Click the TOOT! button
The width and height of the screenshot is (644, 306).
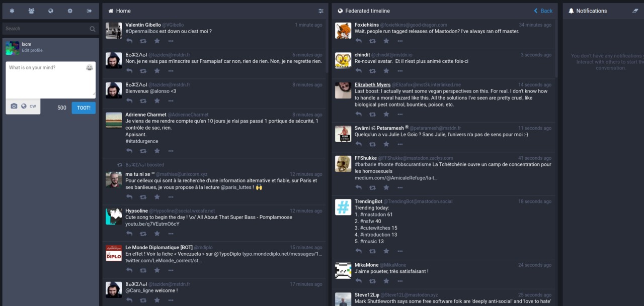(84, 108)
